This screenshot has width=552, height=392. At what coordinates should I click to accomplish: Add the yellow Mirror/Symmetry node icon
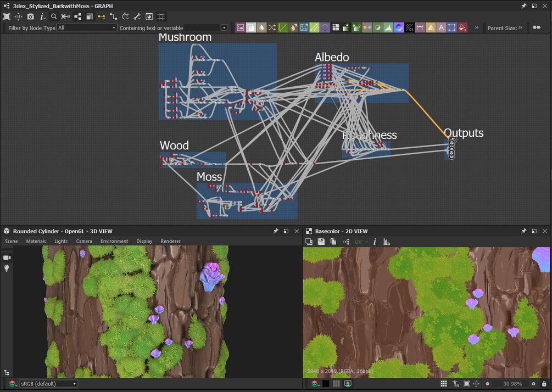tap(431, 27)
